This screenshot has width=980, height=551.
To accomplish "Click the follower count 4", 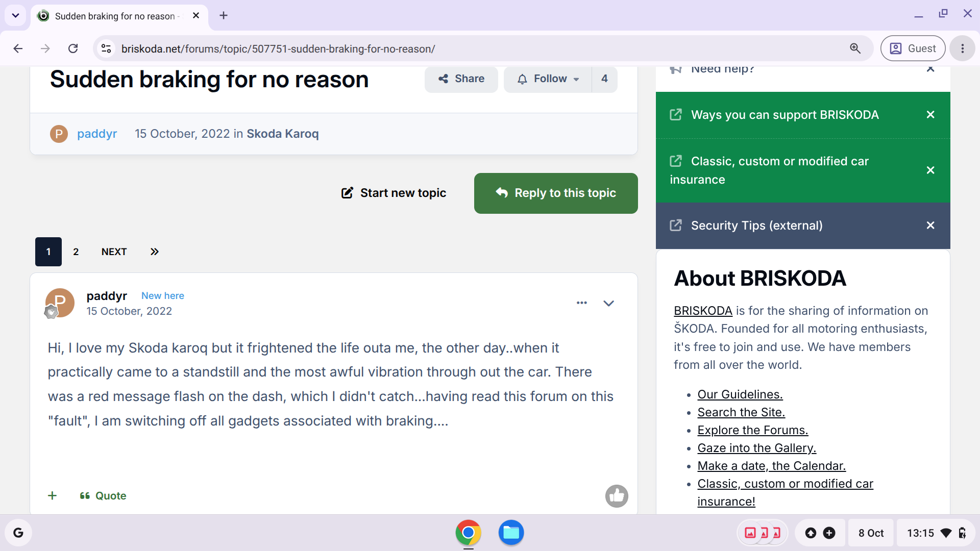I will point(604,79).
